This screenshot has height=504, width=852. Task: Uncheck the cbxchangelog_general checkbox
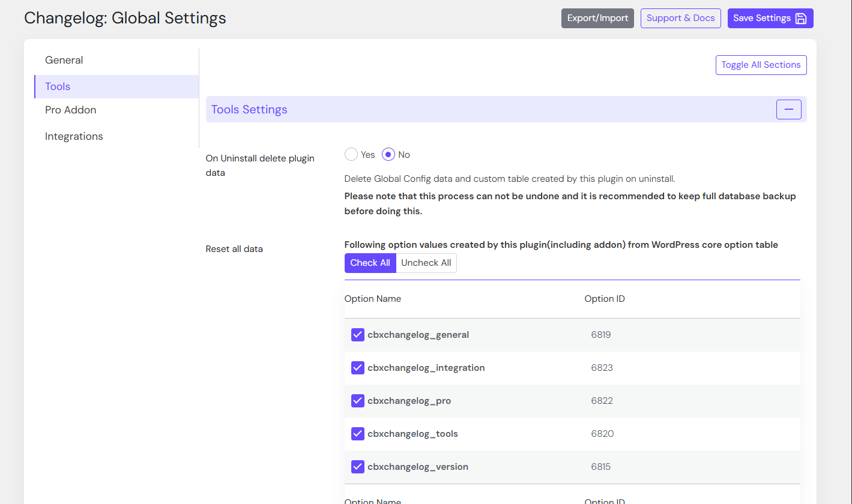[358, 335]
